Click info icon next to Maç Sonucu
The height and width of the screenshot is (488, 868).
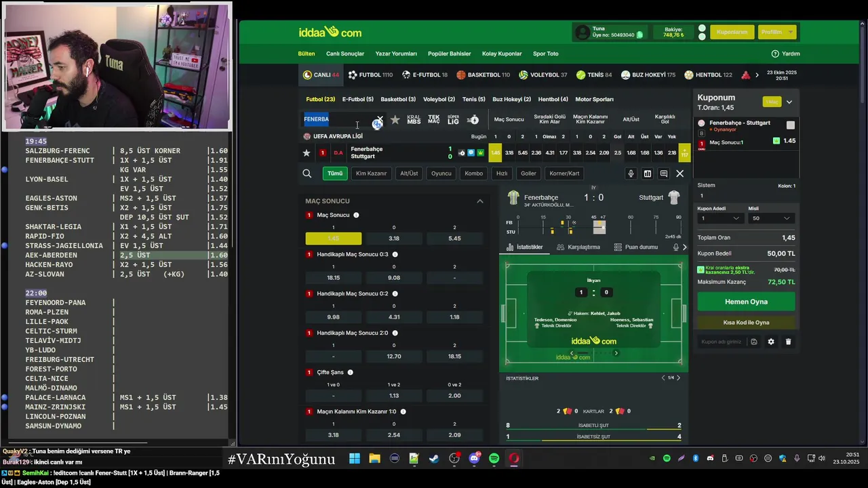[356, 216]
